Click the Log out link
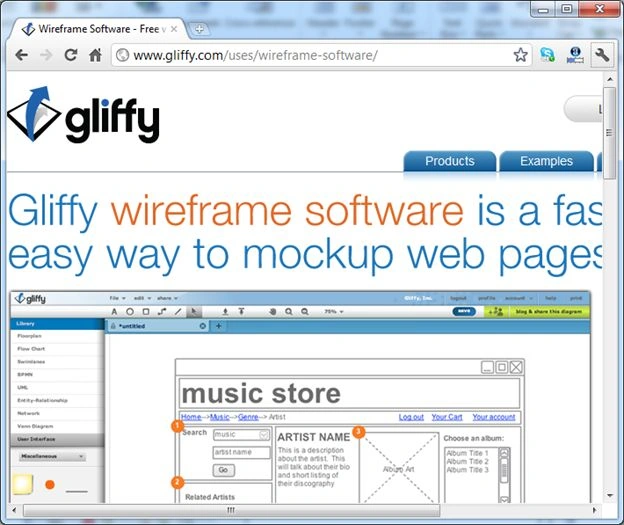624x525 pixels. click(x=411, y=417)
